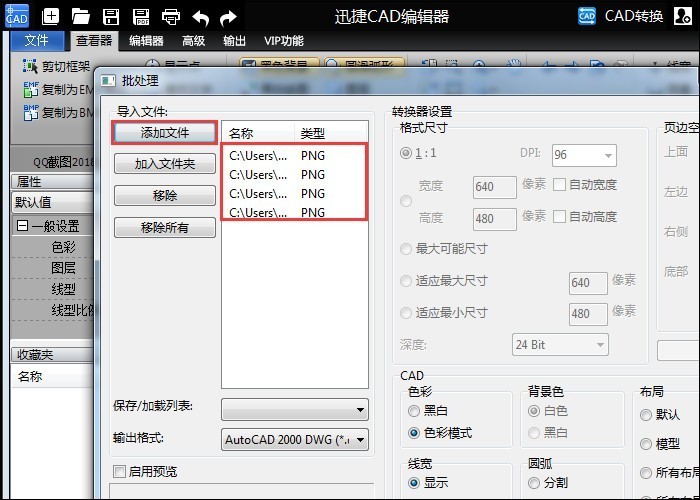Open the VIP功能 tab
700x500 pixels.
[x=283, y=41]
